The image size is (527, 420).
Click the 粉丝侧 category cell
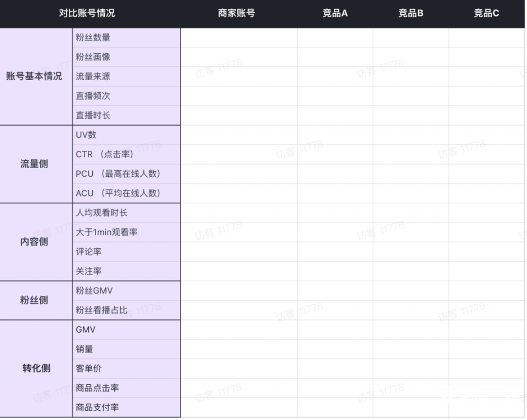36,300
